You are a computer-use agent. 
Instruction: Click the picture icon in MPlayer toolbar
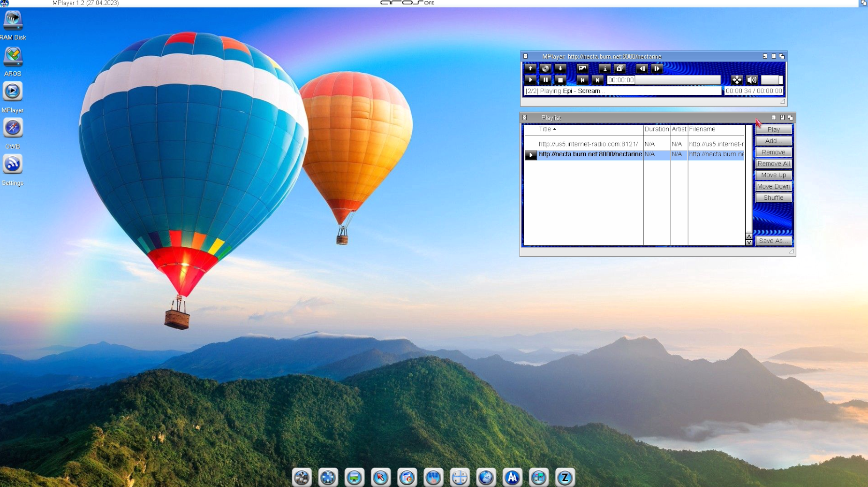click(x=582, y=68)
